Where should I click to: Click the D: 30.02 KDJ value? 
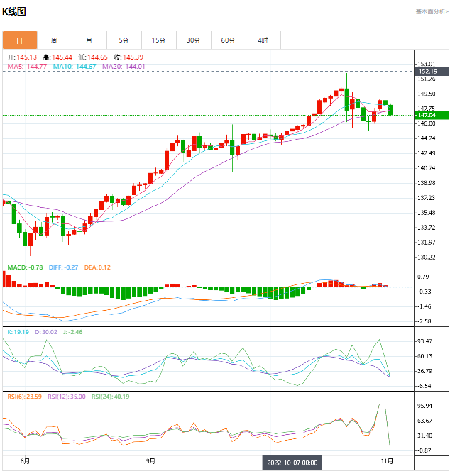tap(46, 332)
